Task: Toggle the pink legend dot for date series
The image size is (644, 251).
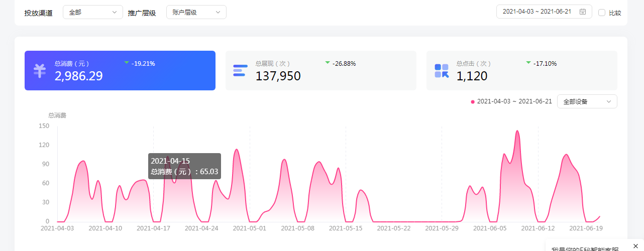Action: (x=473, y=102)
